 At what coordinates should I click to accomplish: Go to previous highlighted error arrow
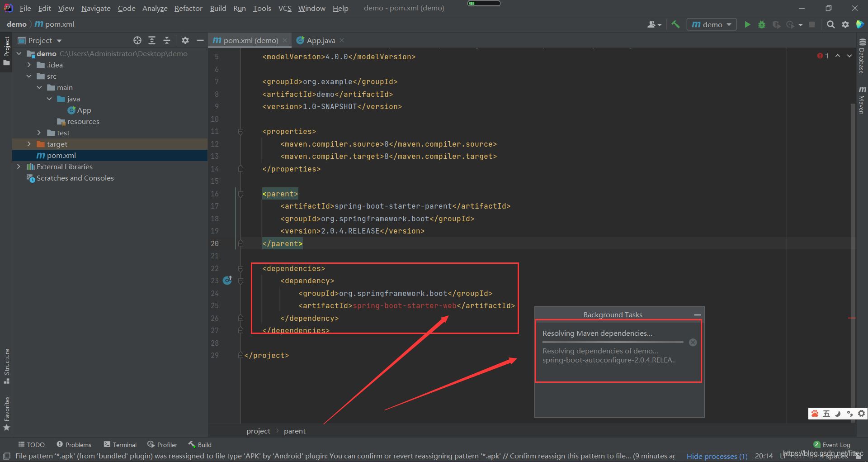tap(838, 56)
